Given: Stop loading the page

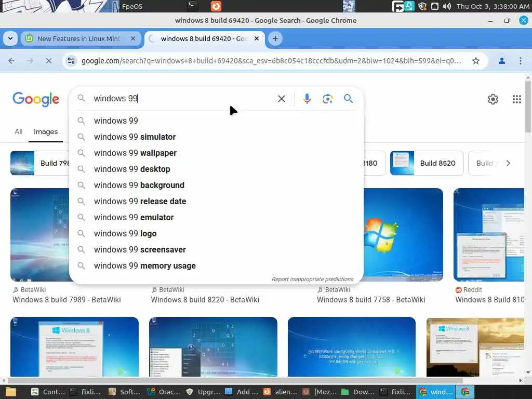Looking at the screenshot, I should pyautogui.click(x=48, y=61).
